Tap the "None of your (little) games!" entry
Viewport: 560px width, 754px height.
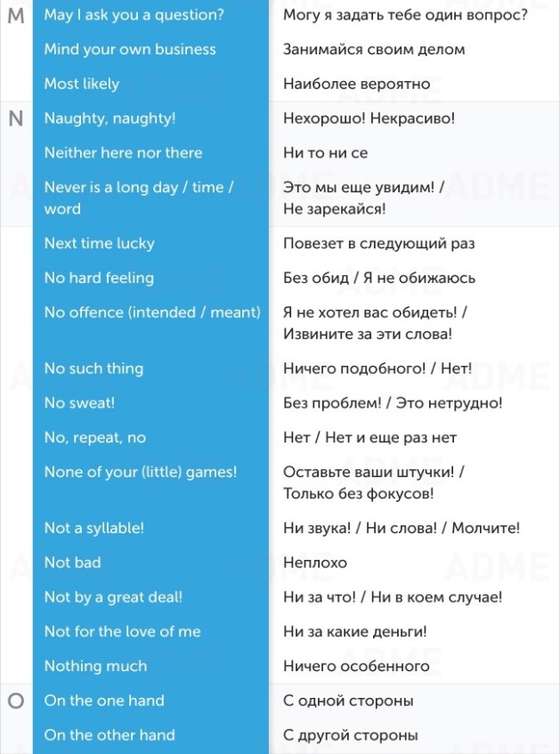coord(141,473)
